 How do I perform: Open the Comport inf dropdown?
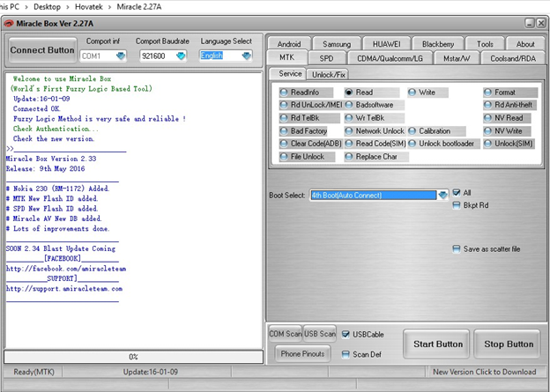121,56
